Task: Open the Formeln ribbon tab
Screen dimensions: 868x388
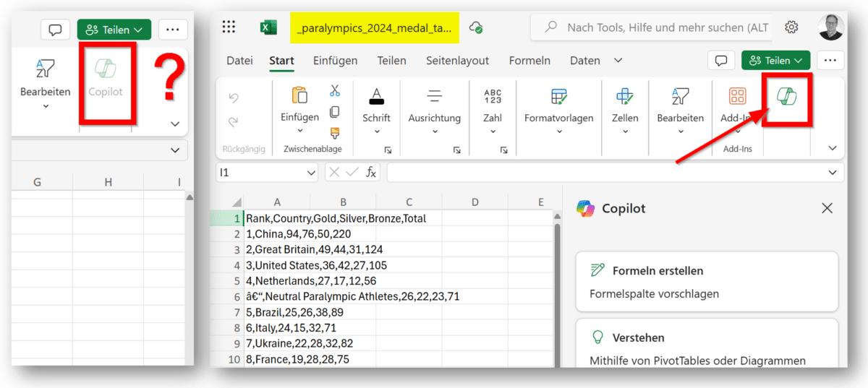Action: [529, 61]
